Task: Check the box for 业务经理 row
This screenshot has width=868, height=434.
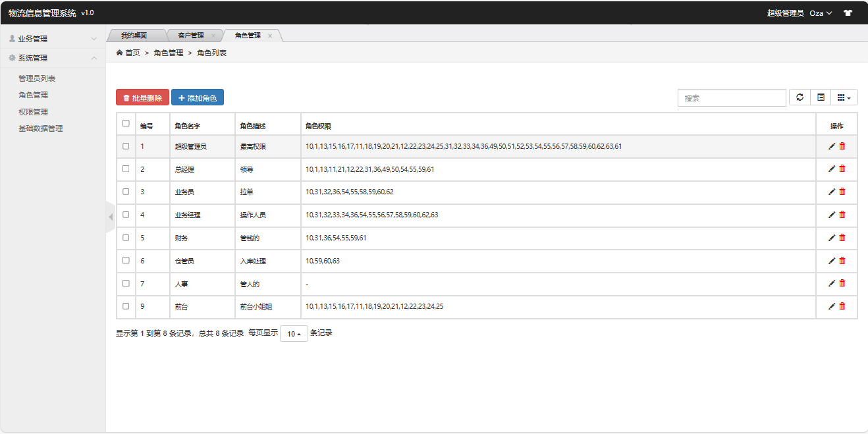Action: click(x=126, y=215)
